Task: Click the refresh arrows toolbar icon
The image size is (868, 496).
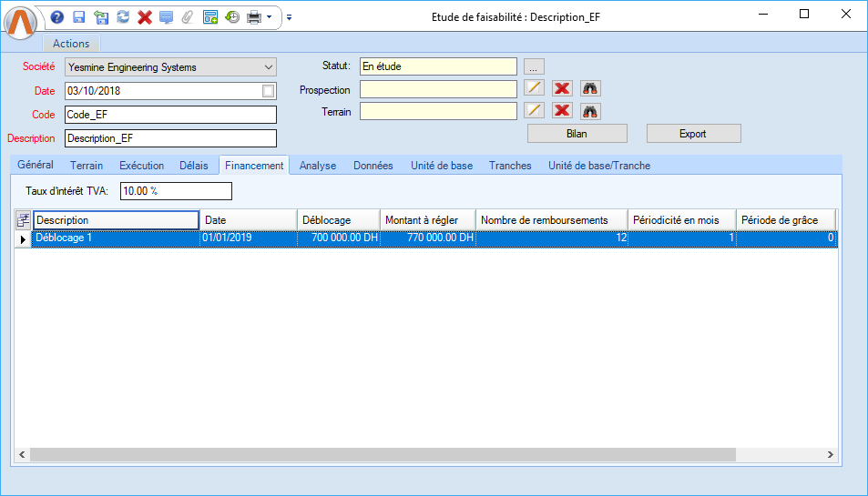Action: pos(122,17)
